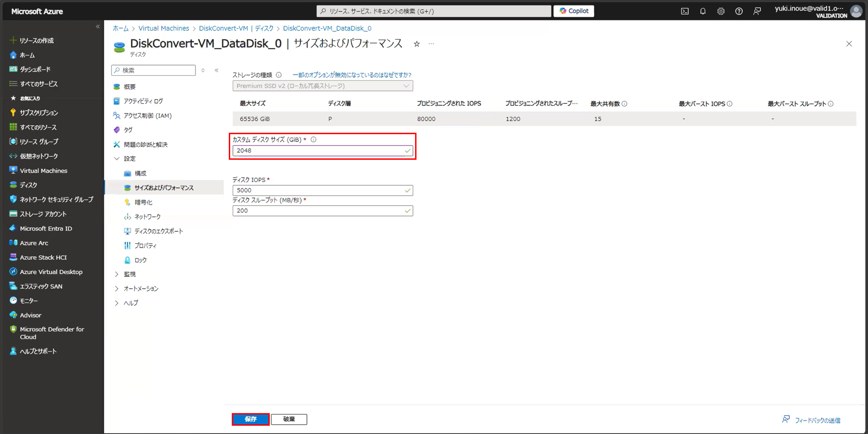Open Elastic SAN in sidebar

pyautogui.click(x=36, y=286)
